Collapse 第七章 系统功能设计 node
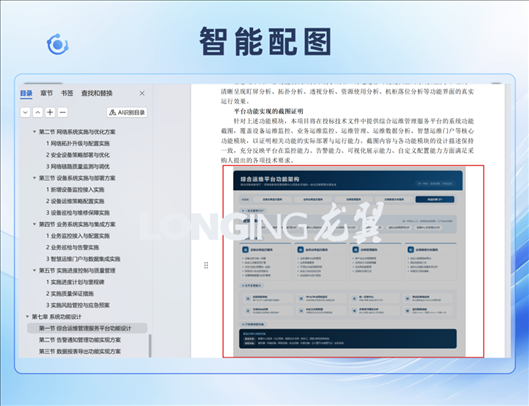This screenshot has height=406, width=529. (27, 317)
